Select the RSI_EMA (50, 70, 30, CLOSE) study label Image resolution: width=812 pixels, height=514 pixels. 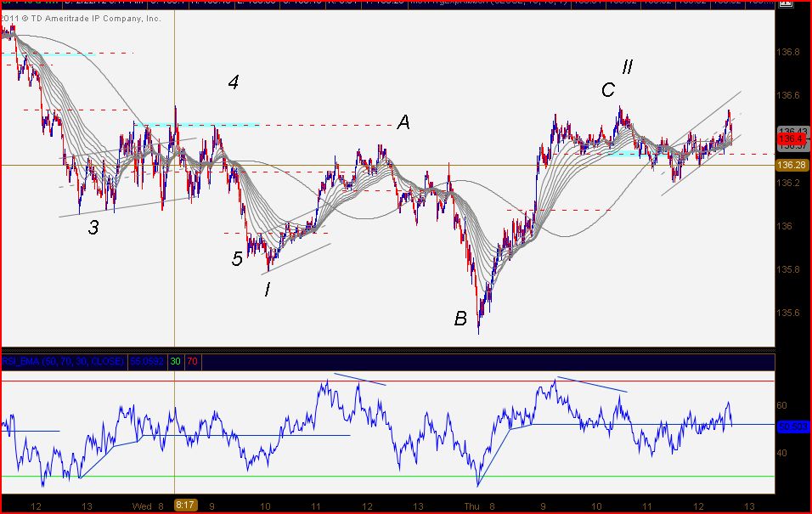(x=63, y=361)
